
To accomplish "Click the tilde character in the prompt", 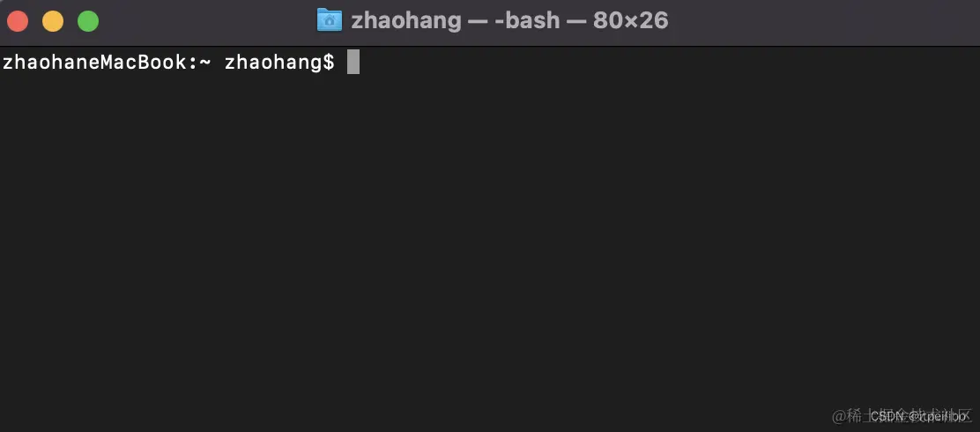I will tap(206, 63).
